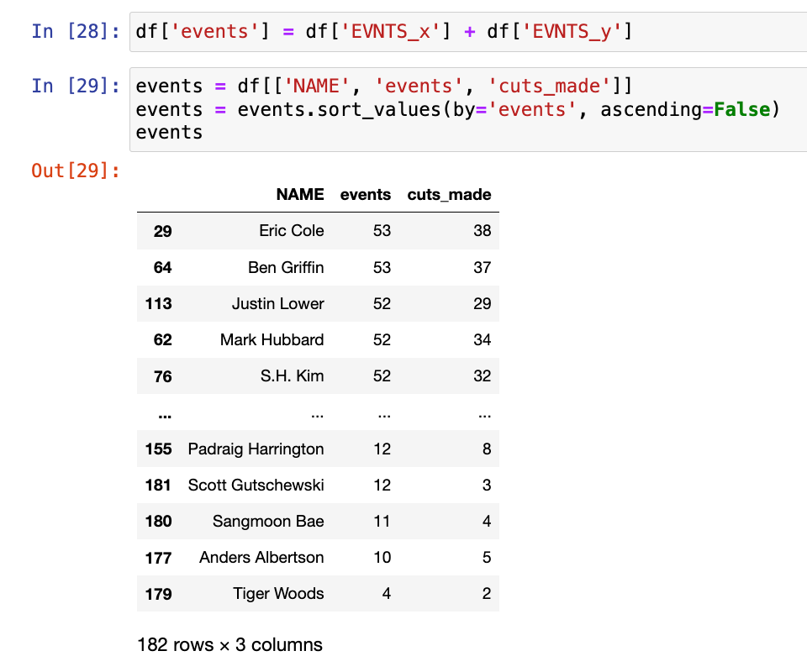
Task: Click the In [28] prompt label
Action: click(x=76, y=31)
